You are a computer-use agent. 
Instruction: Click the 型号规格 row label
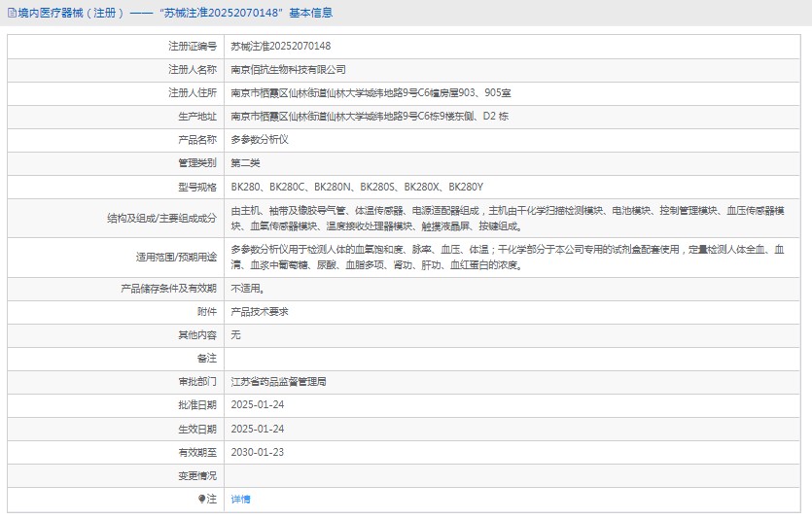(x=197, y=187)
